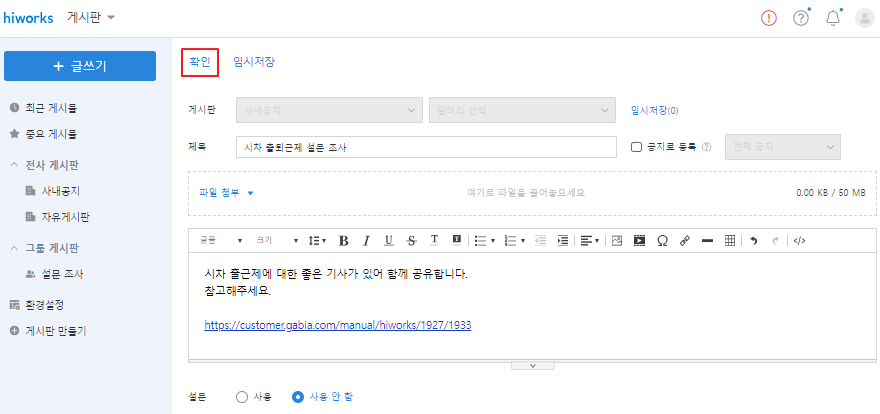Open the 임시저장(0) drafts link
Screen dimensions: 880x414
pos(655,111)
